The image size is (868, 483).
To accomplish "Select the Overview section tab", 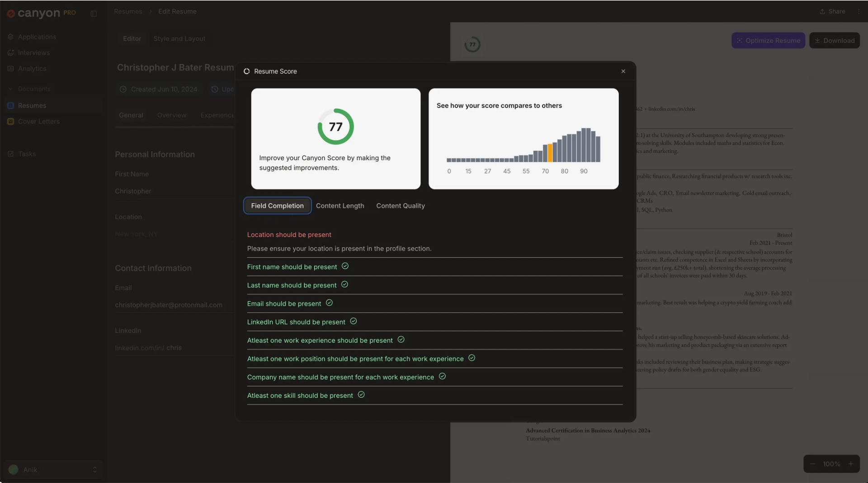I will point(172,115).
